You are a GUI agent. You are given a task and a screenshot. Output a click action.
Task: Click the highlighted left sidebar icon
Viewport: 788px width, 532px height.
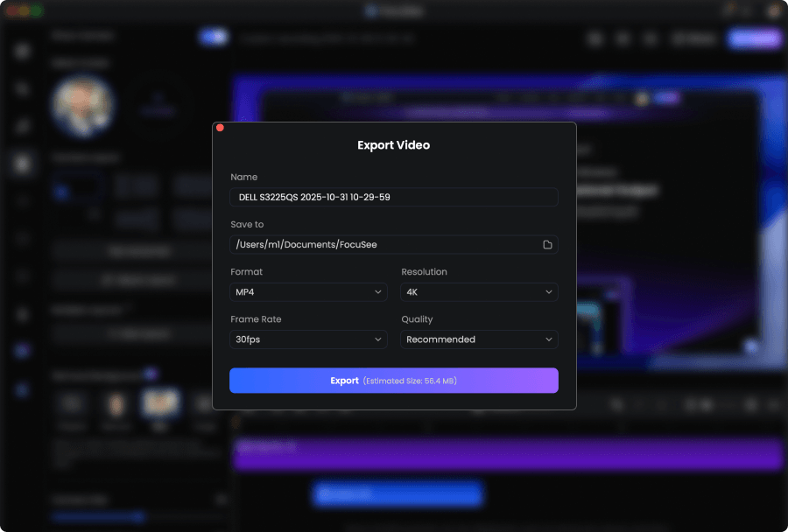[x=24, y=163]
